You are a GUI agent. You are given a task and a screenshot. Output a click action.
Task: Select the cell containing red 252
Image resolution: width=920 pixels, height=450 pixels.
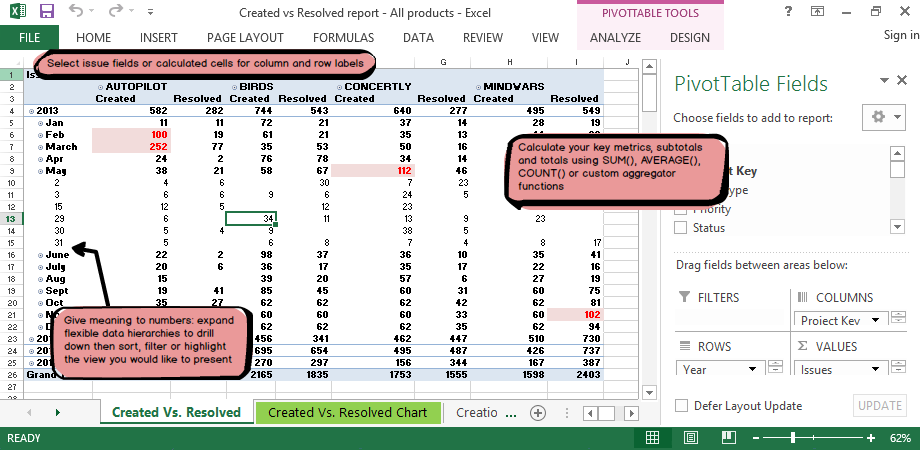(131, 147)
